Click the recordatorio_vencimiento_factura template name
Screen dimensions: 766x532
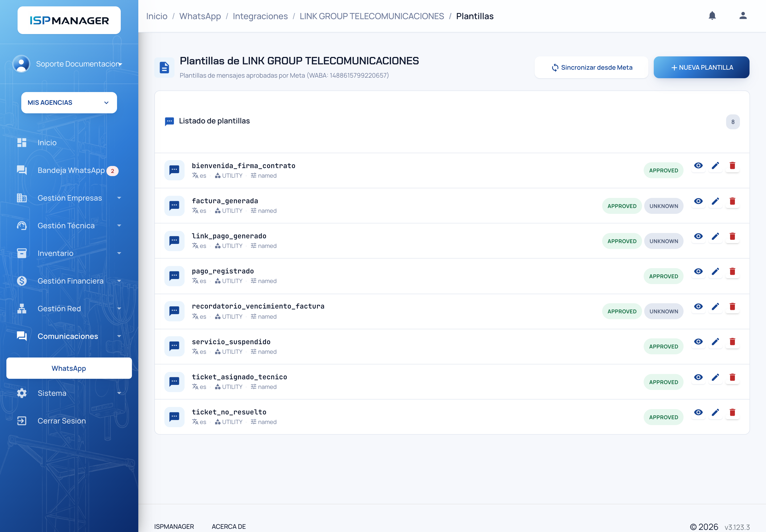(258, 306)
